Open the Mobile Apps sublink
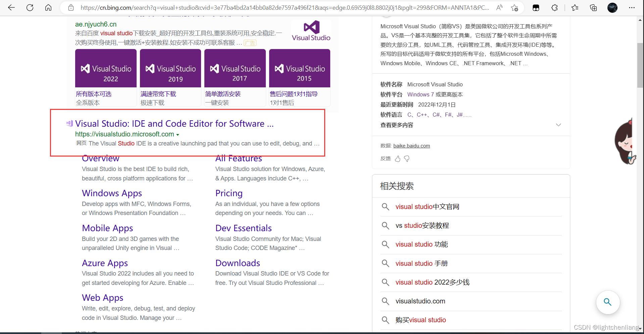The height and width of the screenshot is (334, 644). pyautogui.click(x=107, y=228)
